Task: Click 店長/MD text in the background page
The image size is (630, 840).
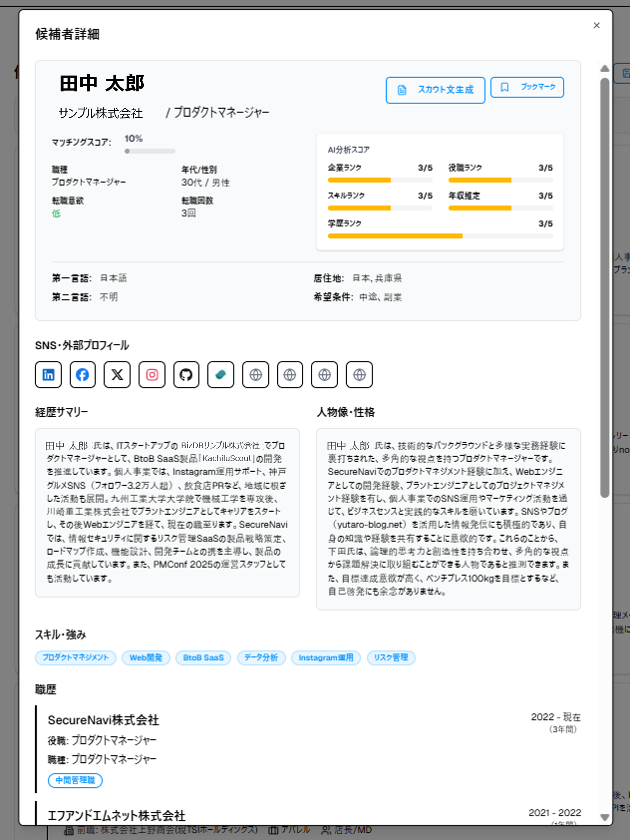Action: (353, 830)
